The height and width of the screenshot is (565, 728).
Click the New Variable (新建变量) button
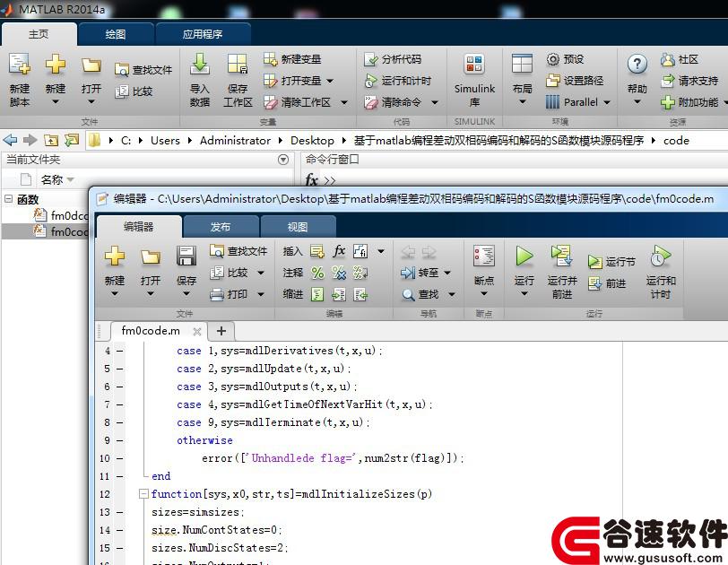(x=292, y=59)
